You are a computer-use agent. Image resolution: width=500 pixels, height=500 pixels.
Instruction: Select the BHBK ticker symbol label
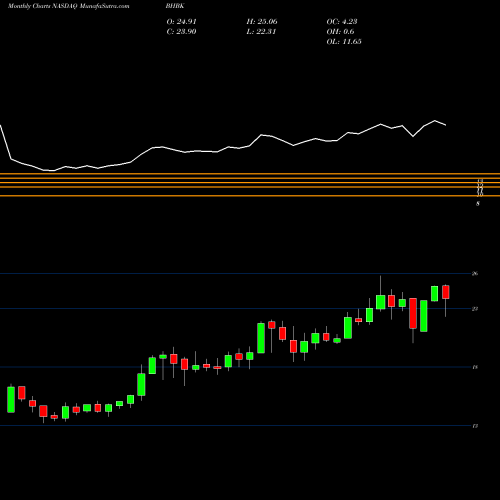(x=175, y=6)
